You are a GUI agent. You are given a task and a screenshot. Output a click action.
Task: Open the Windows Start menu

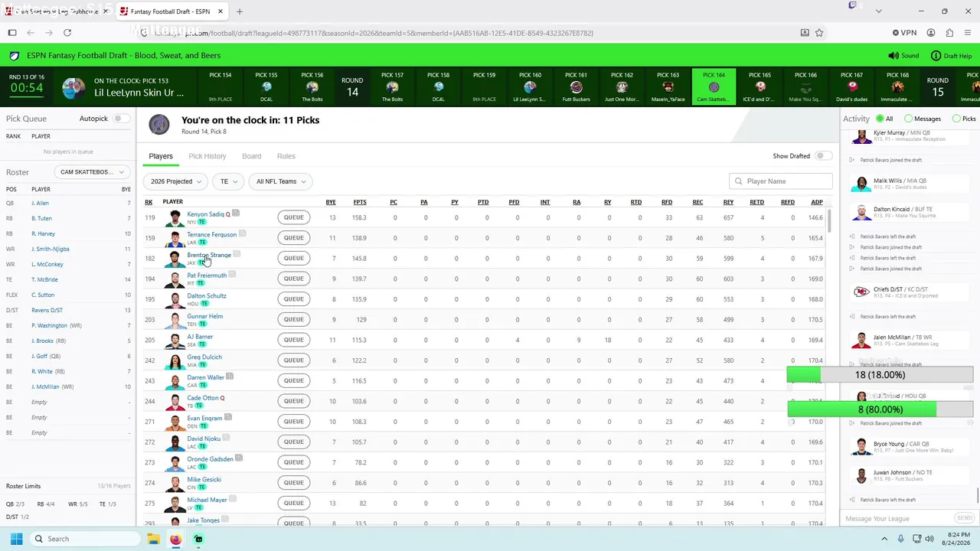pyautogui.click(x=16, y=539)
